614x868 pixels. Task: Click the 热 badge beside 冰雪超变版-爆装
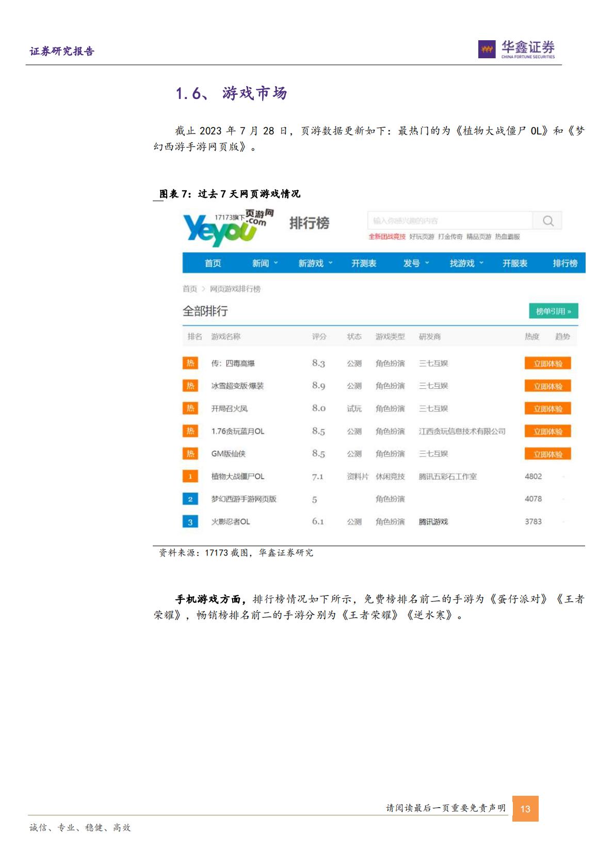(x=190, y=386)
